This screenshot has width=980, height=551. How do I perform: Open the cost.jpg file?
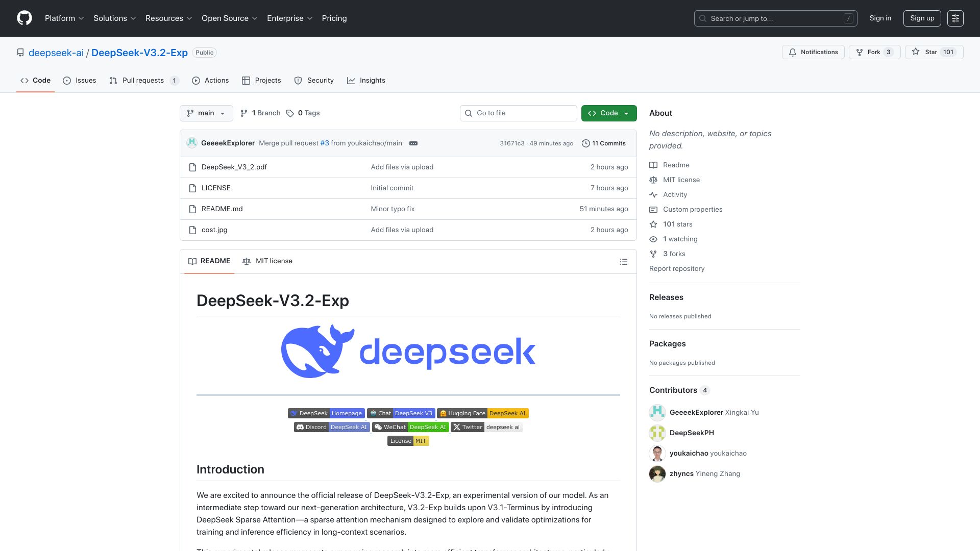pos(214,230)
